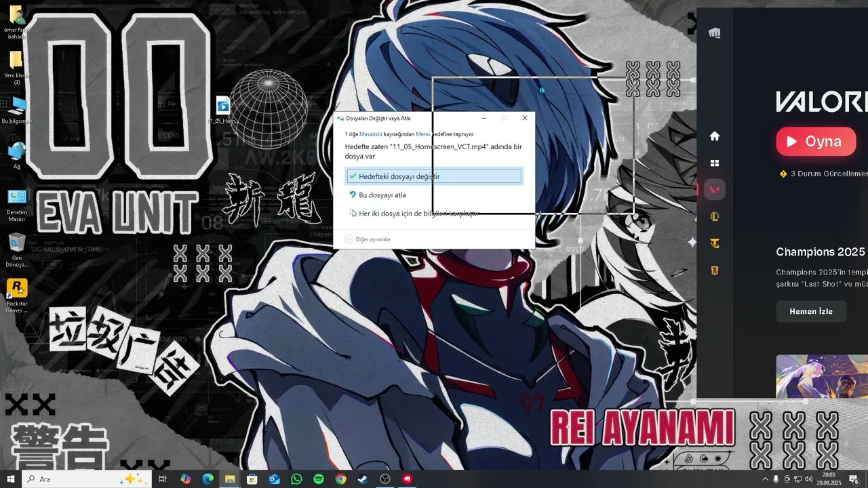Open the Riot Client news card thumbnail
The height and width of the screenshot is (488, 868).
(x=822, y=377)
